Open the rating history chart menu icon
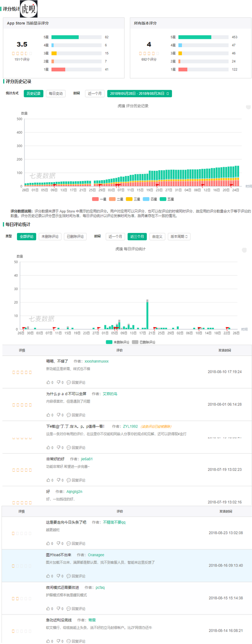This screenshot has height=644, width=252. tap(248, 107)
